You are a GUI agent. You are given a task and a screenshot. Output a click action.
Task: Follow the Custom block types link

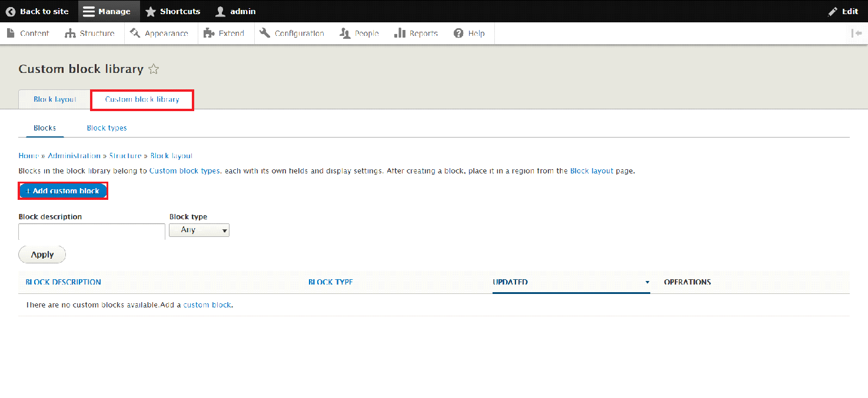(x=185, y=171)
